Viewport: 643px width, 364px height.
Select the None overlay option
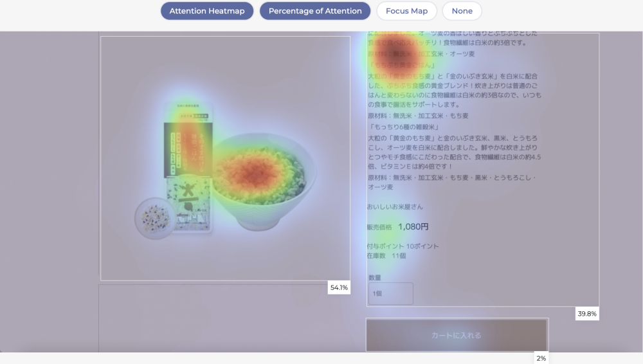click(462, 11)
